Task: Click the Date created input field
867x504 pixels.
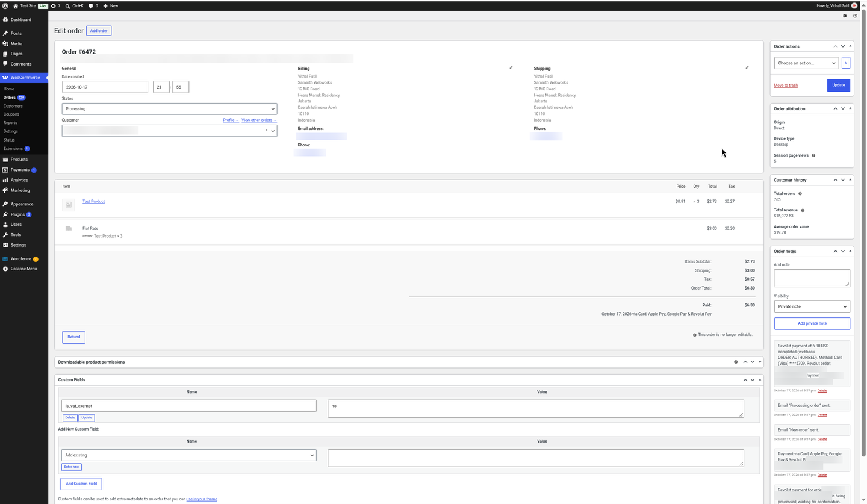Action: [x=105, y=87]
